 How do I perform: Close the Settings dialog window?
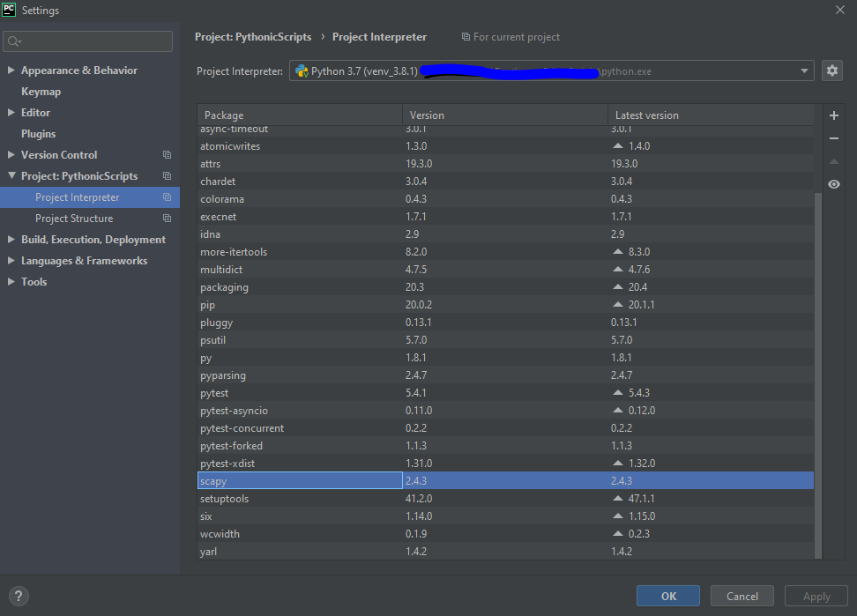pos(840,10)
